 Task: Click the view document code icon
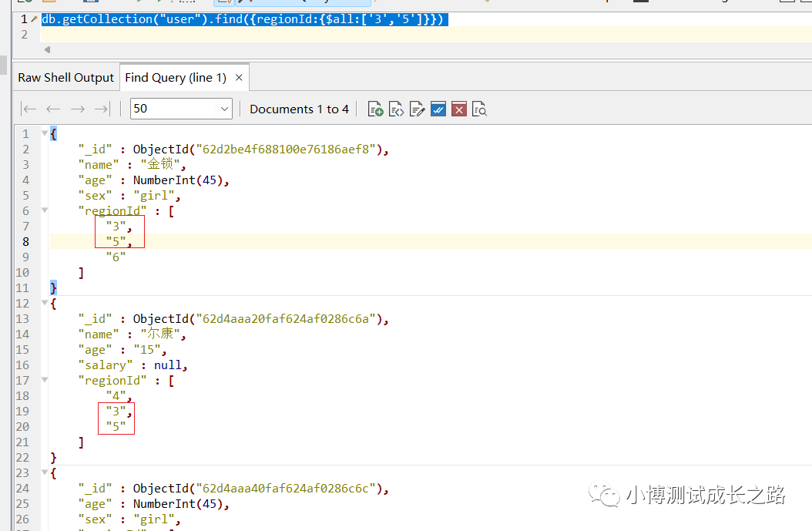[396, 109]
